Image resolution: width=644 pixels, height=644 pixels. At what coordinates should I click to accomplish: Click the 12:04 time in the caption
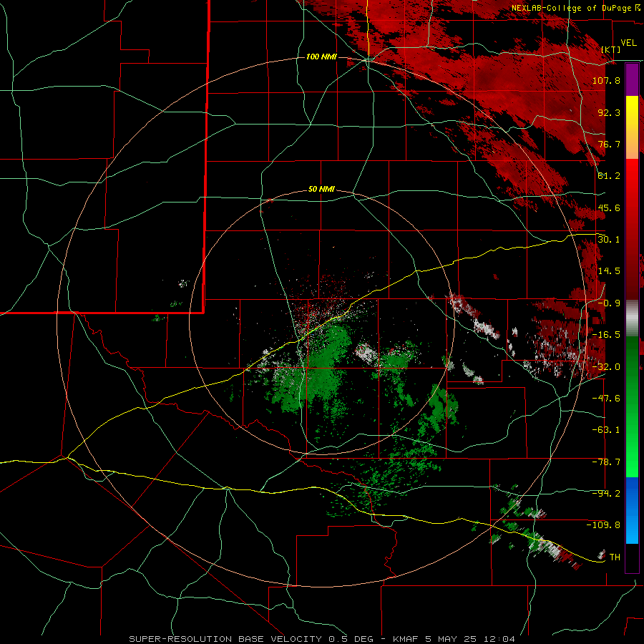click(x=499, y=639)
